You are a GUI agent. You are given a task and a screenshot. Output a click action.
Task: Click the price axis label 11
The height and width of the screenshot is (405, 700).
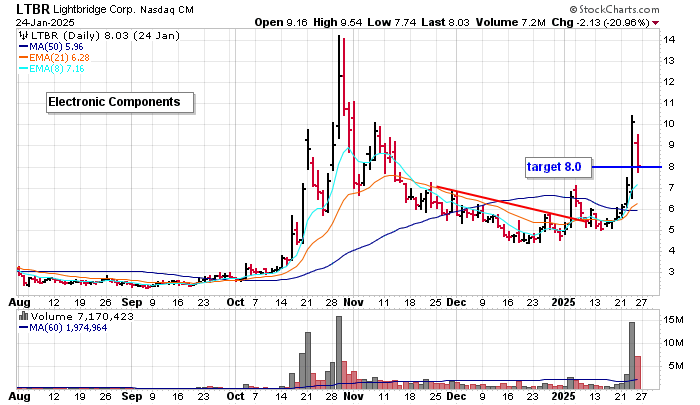pos(669,103)
